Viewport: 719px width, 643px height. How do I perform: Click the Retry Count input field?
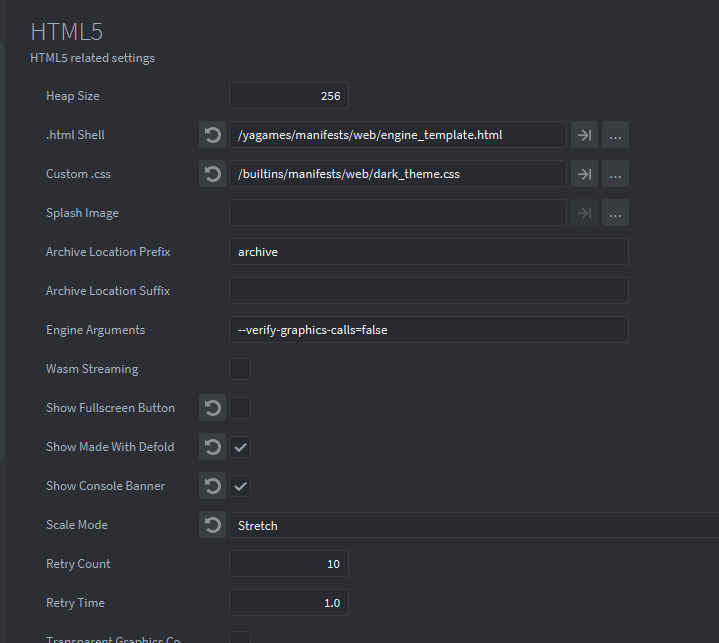coord(288,564)
